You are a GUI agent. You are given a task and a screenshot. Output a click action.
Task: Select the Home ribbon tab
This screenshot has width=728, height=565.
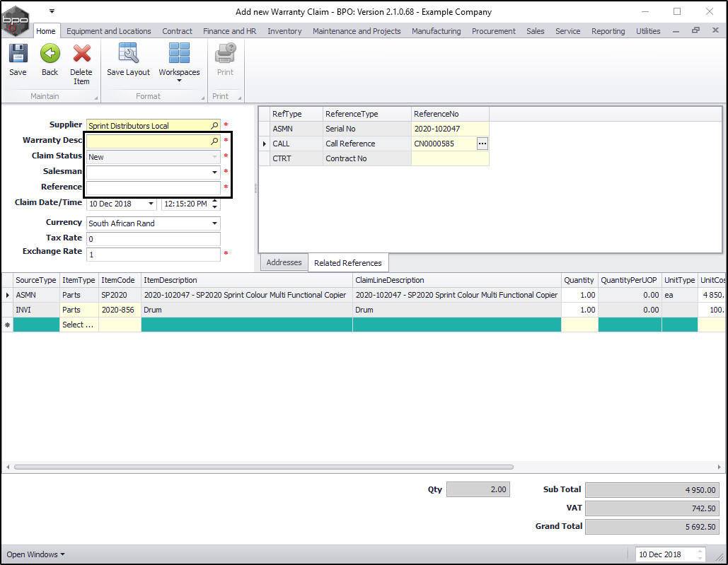pos(45,31)
